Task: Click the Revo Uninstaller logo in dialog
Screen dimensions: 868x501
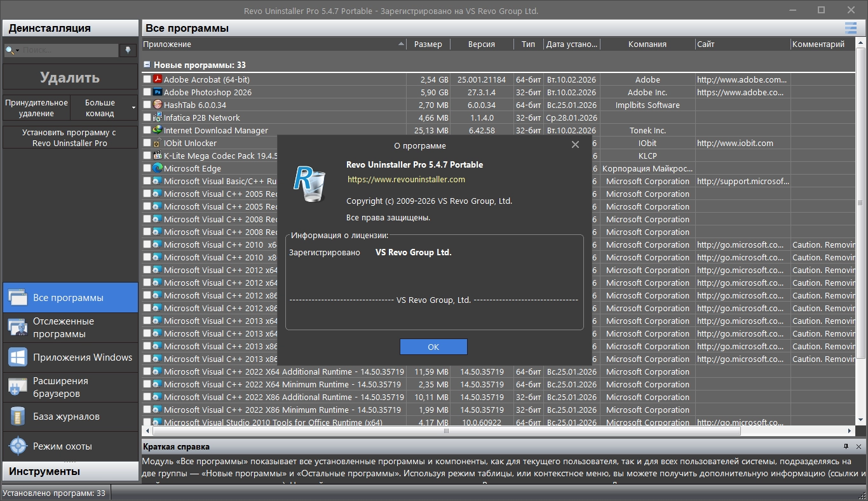Action: [x=309, y=183]
